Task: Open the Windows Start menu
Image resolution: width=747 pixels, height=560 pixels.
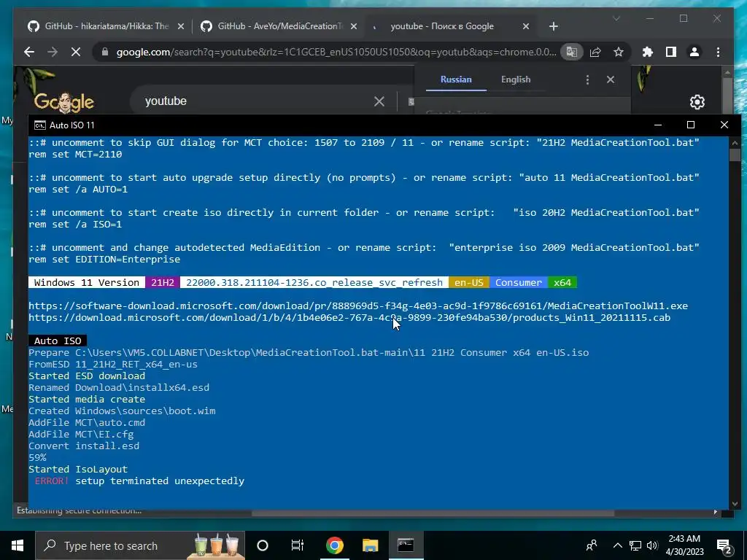Action: click(x=18, y=545)
